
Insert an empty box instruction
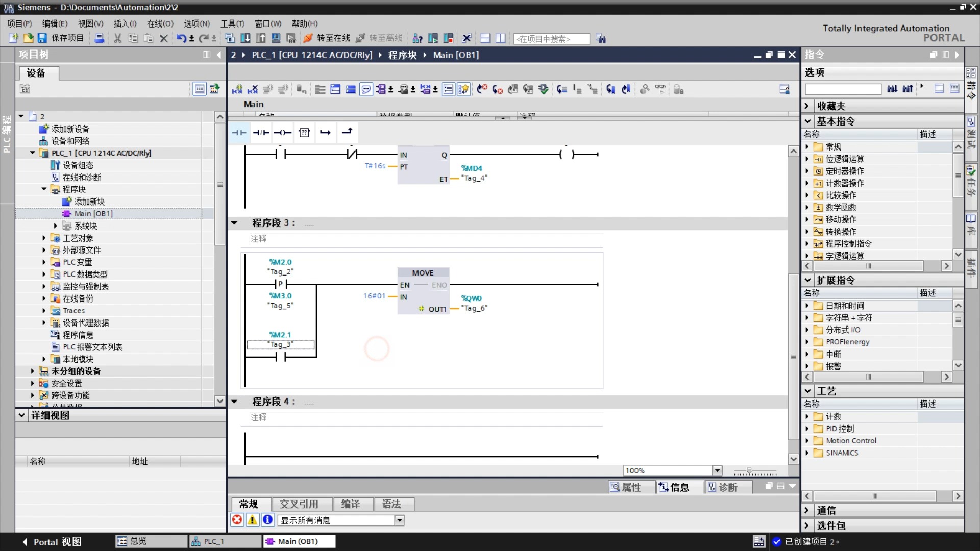(x=304, y=133)
